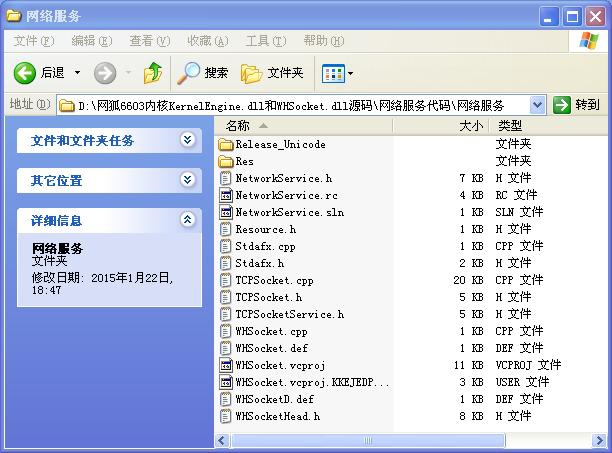Viewport: 612px width, 453px height.
Task: Select the folder name Release_Unicode
Action: 280,145
